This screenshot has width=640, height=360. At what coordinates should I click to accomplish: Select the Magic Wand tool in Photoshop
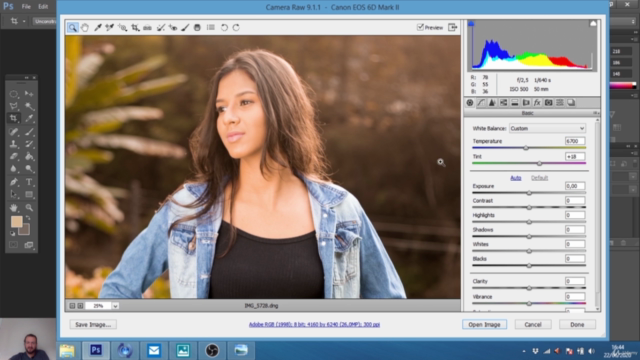pos(29,106)
